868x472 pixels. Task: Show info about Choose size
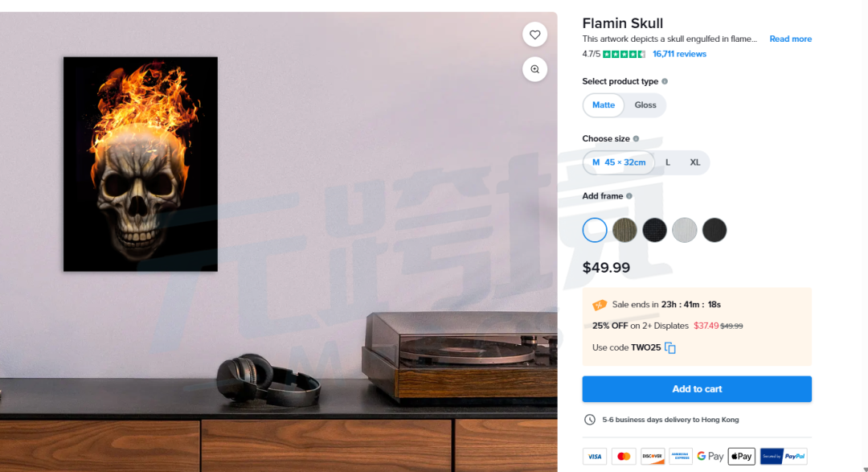click(x=636, y=139)
